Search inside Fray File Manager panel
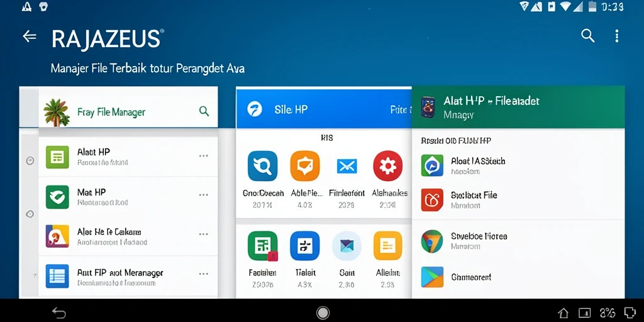644x322 pixels. coord(204,111)
